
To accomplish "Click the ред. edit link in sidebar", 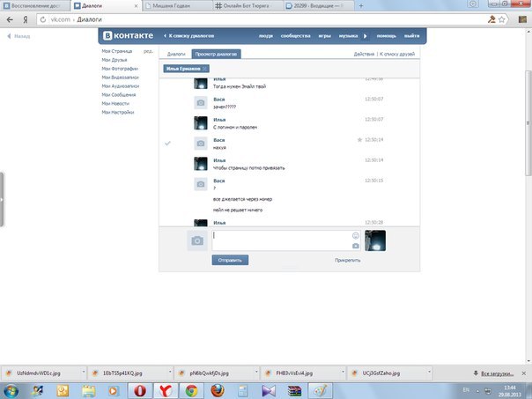I will click(148, 51).
